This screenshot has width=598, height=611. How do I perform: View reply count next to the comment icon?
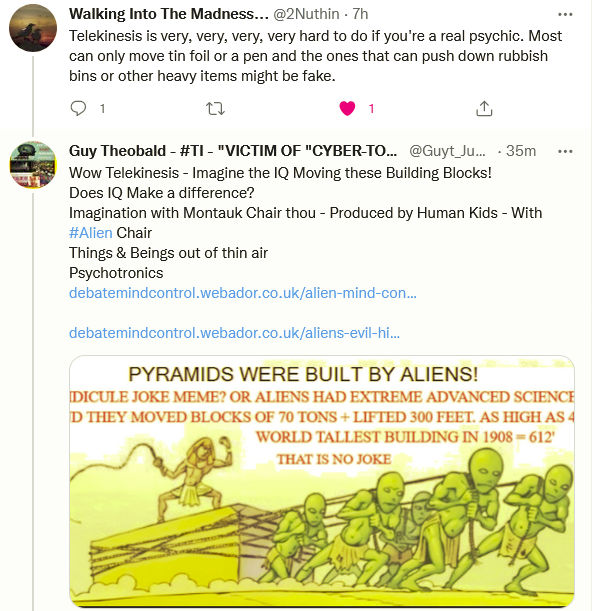102,108
